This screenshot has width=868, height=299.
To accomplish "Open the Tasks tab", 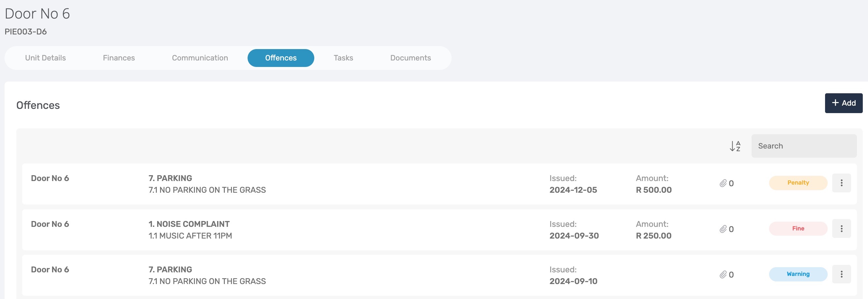I will coord(343,58).
